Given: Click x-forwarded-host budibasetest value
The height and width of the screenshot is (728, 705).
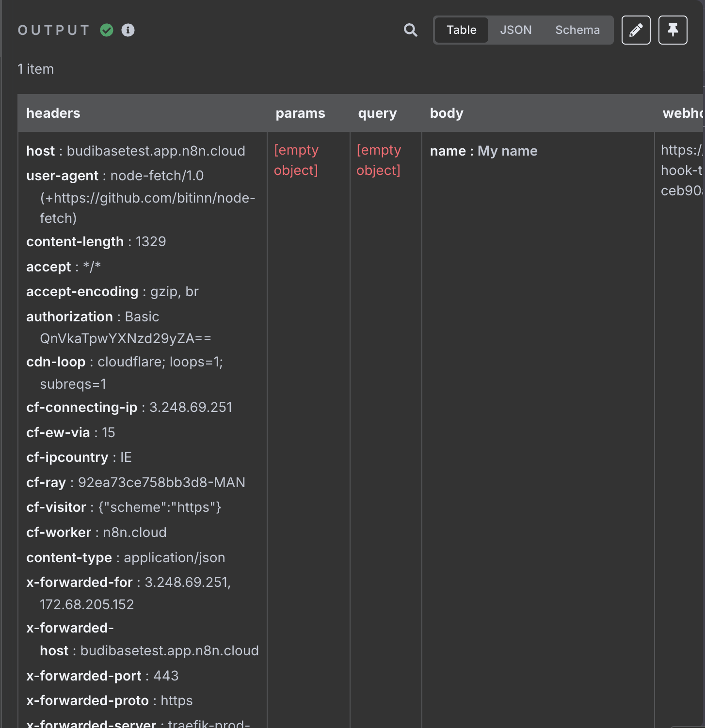Looking at the screenshot, I should pyautogui.click(x=169, y=650).
